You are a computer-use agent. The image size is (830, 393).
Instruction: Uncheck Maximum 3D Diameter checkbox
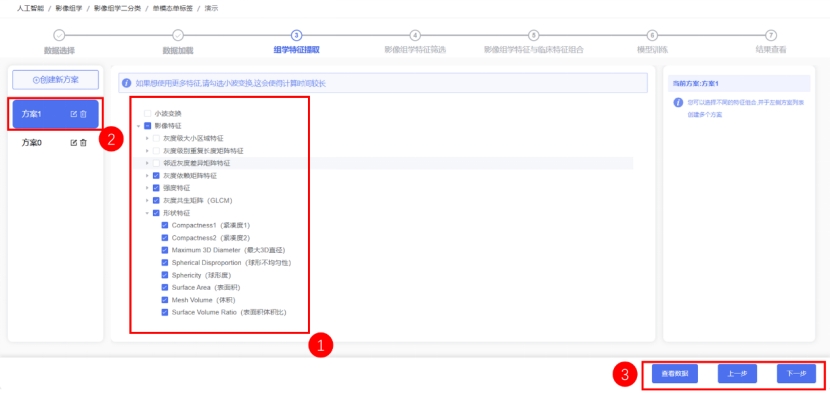(165, 250)
